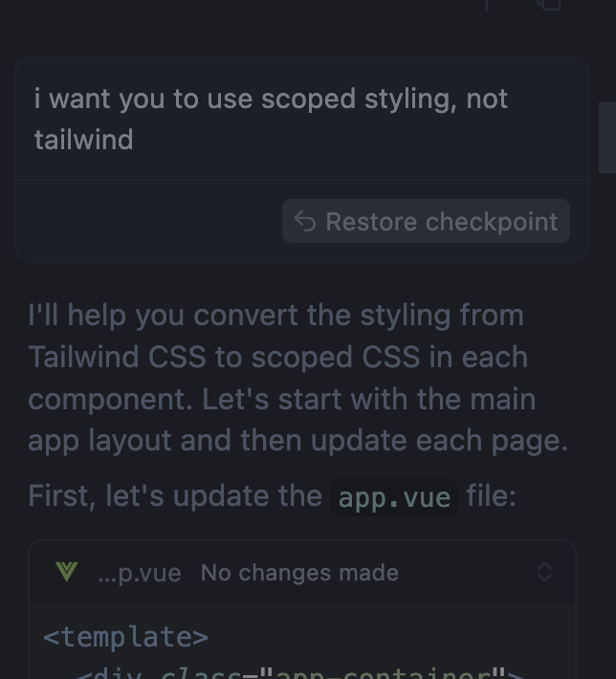Screen dimensions: 616x679
Task: Click the word 'tailwind' in the user message
Action: [x=83, y=140]
